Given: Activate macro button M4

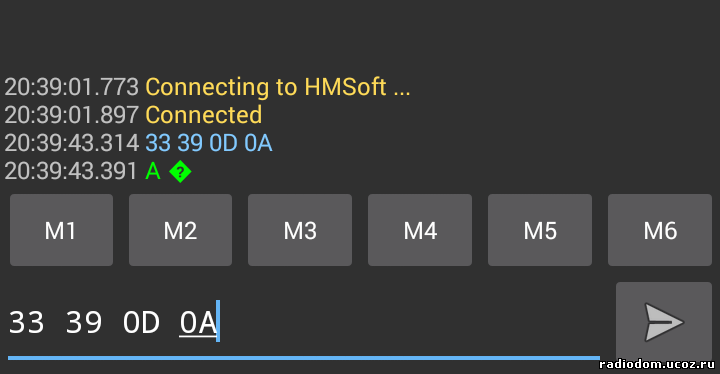Looking at the screenshot, I should [420, 230].
